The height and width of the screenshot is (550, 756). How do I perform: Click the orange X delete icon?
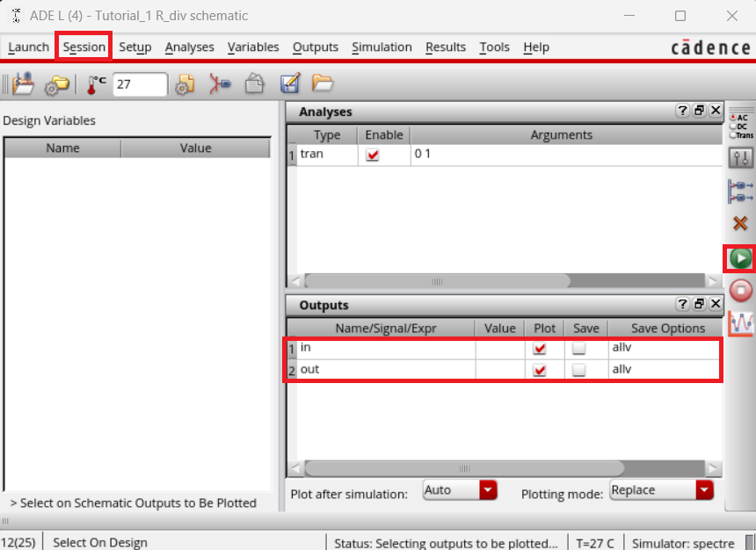(x=740, y=223)
